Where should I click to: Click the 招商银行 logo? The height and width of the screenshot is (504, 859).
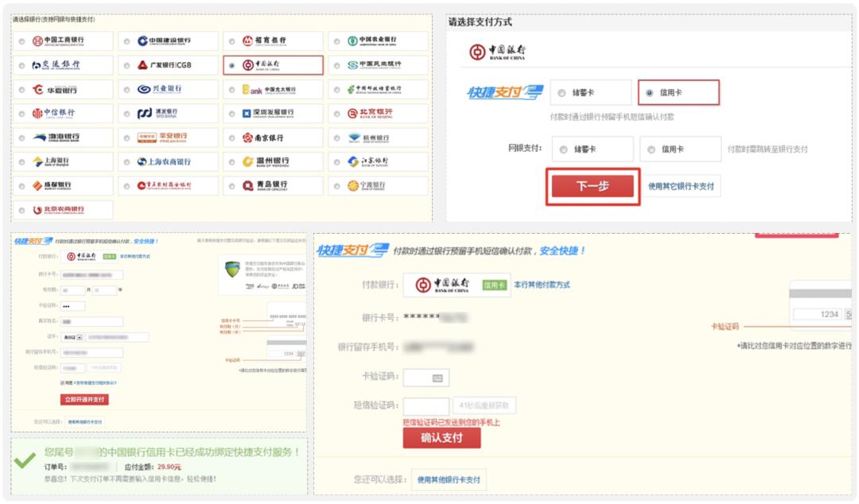264,41
